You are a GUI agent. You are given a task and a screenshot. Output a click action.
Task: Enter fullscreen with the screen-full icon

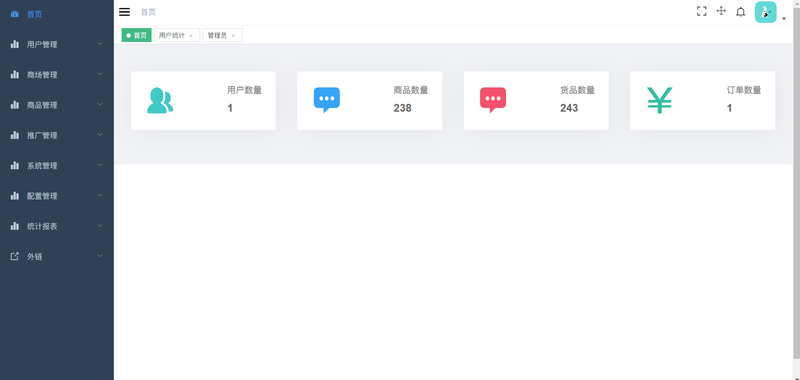pyautogui.click(x=702, y=11)
